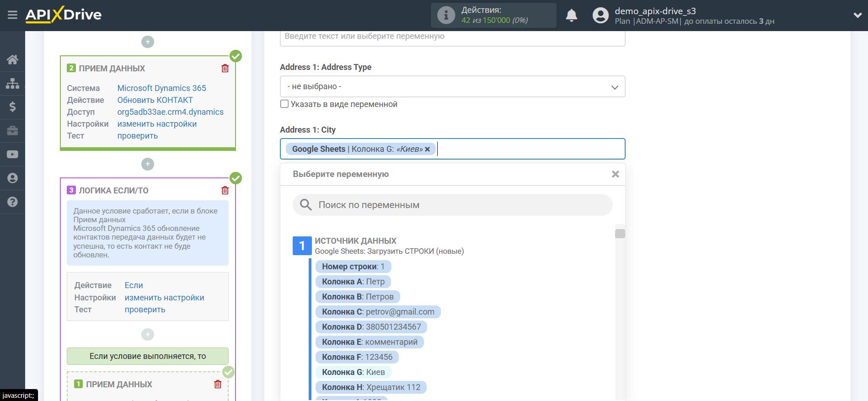
Task: Click the demo_apix-drive_s3 account name
Action: pos(655,11)
